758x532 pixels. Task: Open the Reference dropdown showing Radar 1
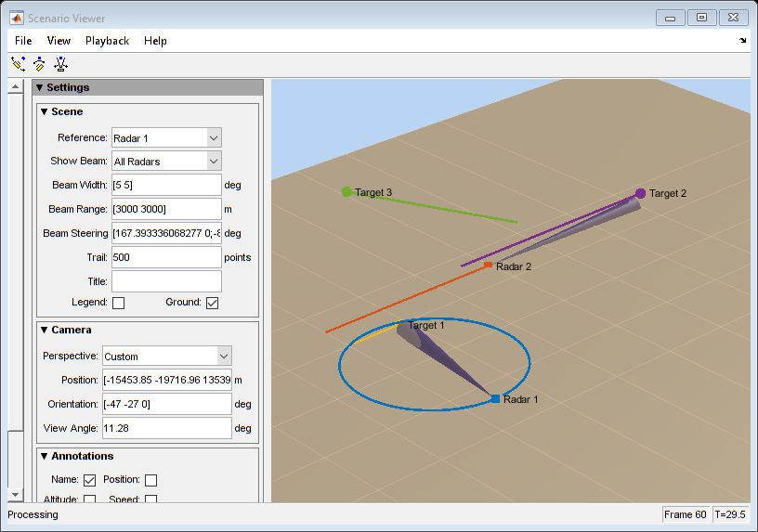166,138
